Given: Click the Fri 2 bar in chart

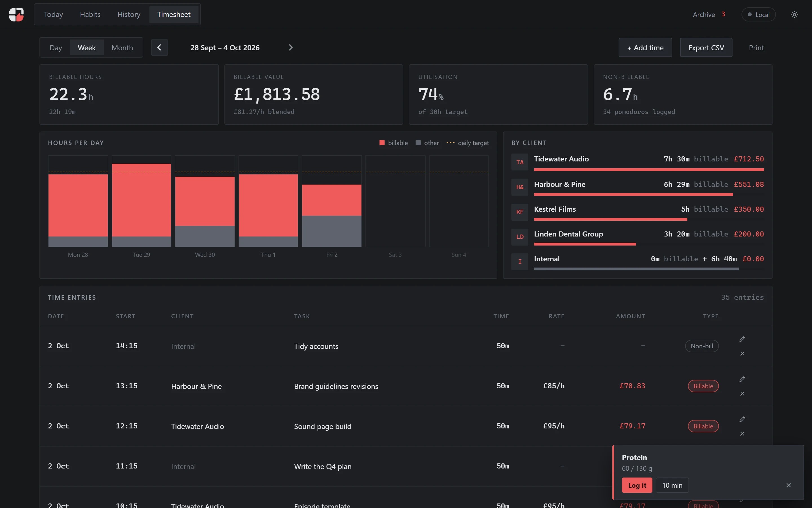Looking at the screenshot, I should pyautogui.click(x=332, y=215).
